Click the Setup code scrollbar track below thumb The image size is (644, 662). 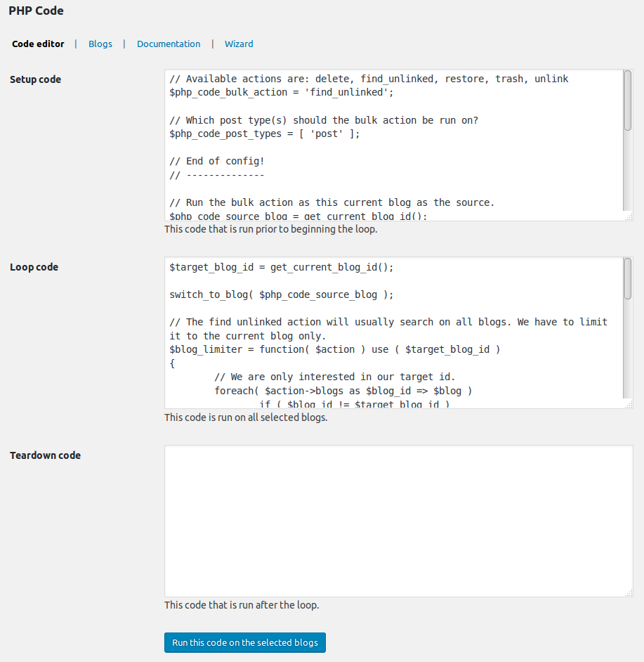pyautogui.click(x=628, y=171)
